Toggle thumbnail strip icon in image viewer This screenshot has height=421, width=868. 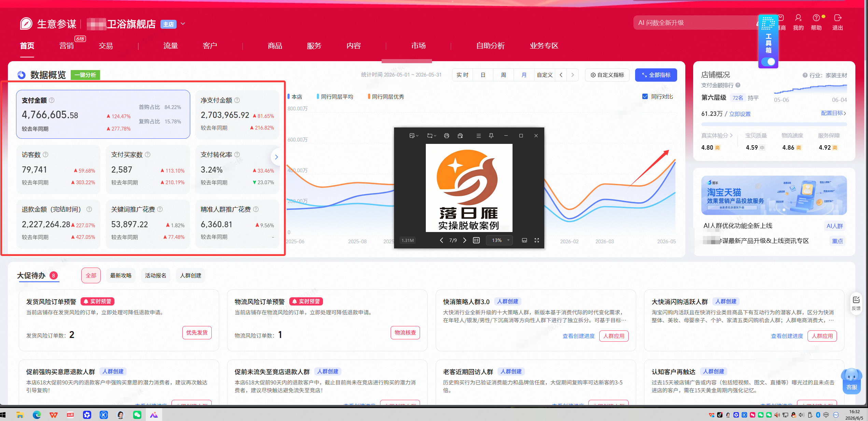coord(524,240)
